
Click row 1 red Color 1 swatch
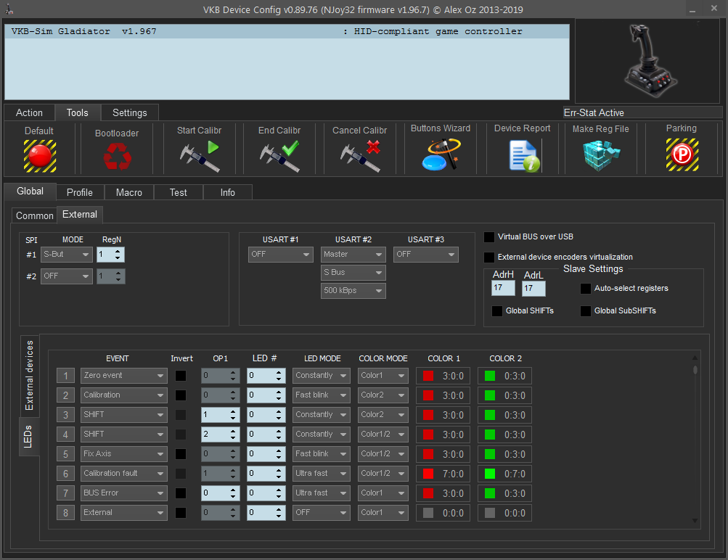tap(428, 376)
